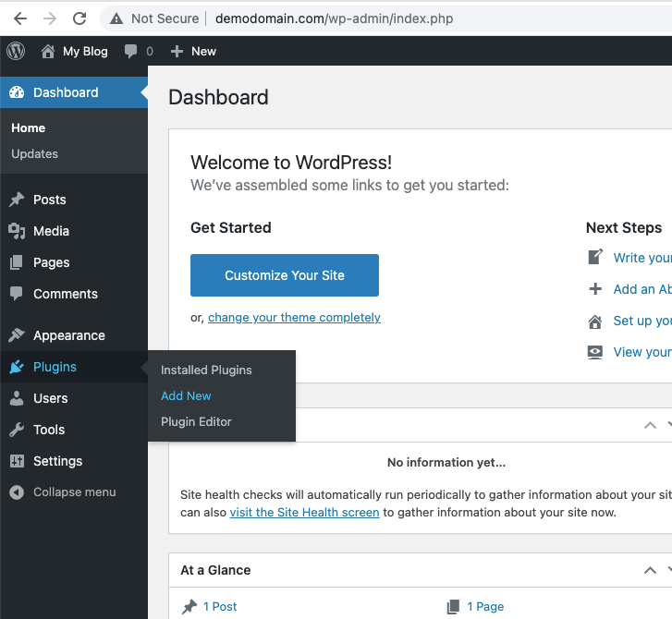Click the Not Secure warning triangle

(116, 18)
